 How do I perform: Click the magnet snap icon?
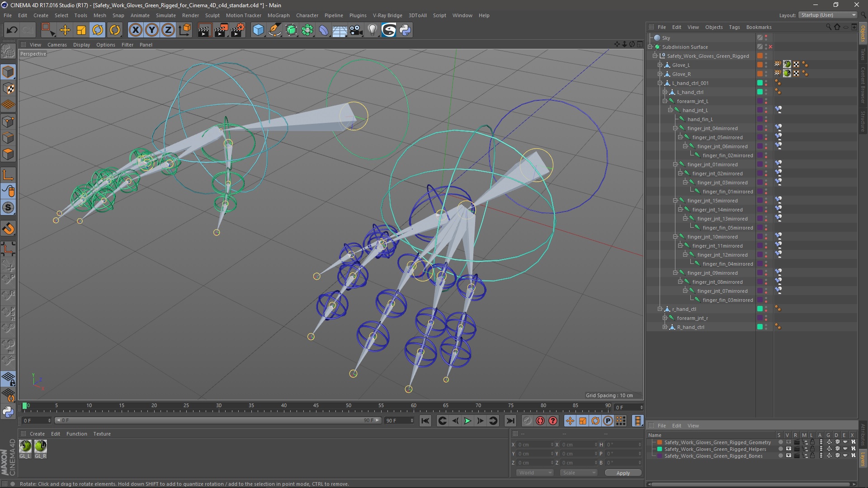(x=8, y=229)
